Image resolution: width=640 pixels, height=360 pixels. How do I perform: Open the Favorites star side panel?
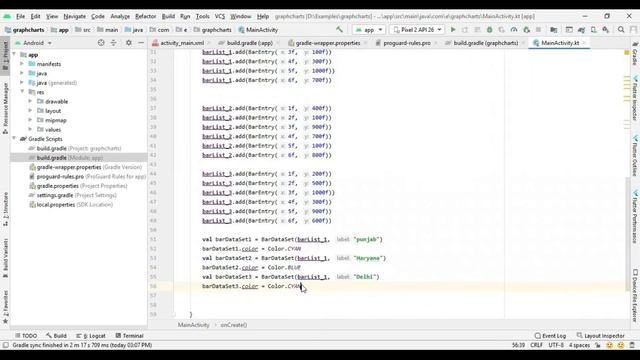pyautogui.click(x=5, y=307)
